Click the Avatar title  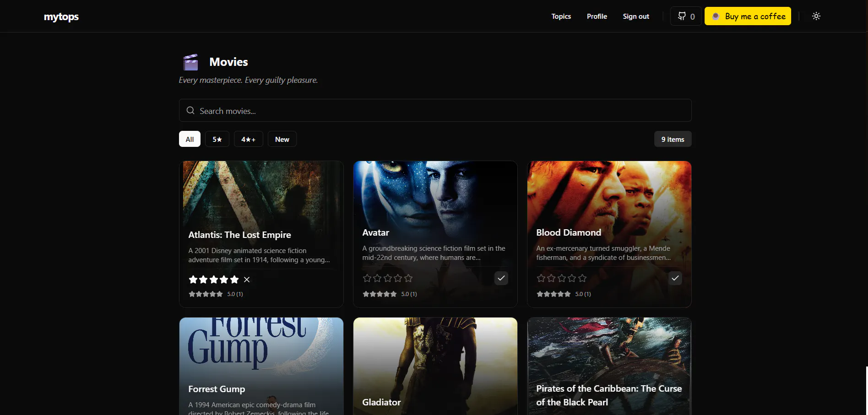[x=375, y=232]
